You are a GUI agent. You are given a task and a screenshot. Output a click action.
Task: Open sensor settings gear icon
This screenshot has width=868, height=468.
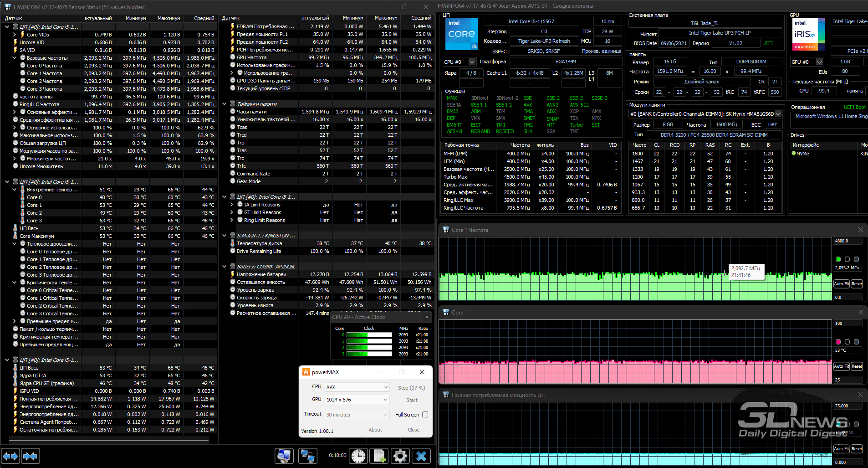coord(400,456)
